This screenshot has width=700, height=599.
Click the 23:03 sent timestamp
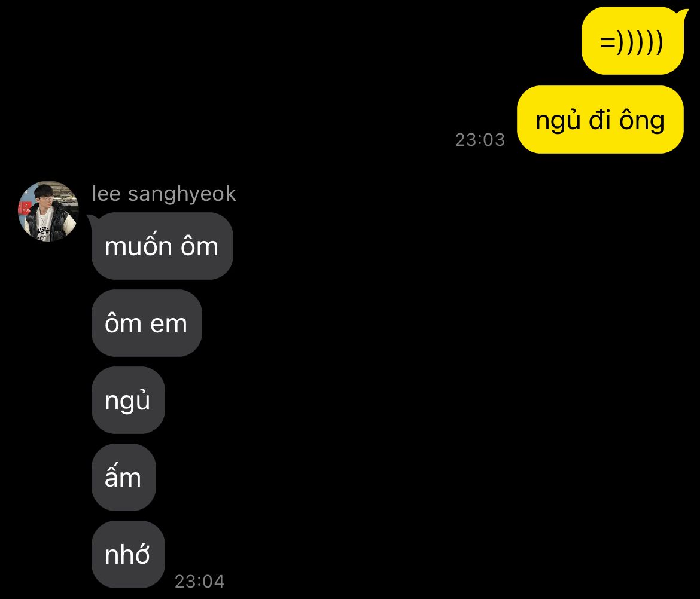[x=480, y=140]
